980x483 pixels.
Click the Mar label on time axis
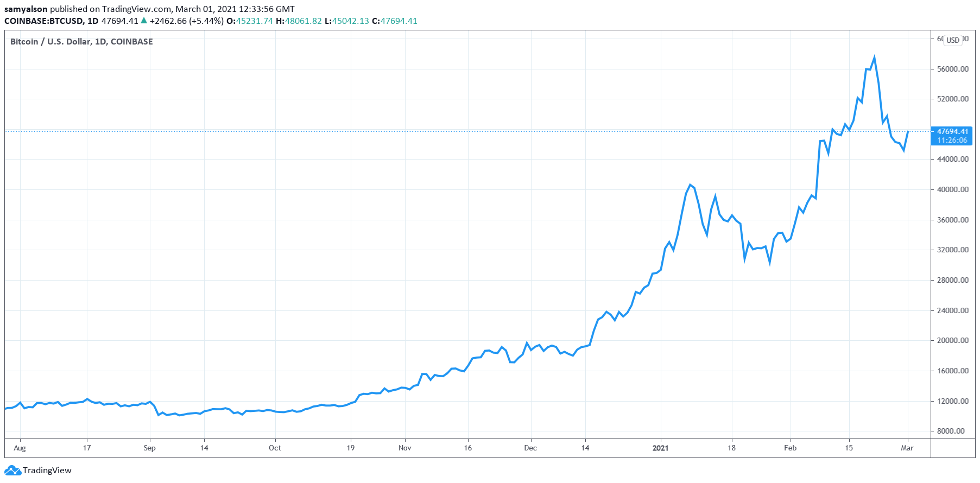pos(907,448)
